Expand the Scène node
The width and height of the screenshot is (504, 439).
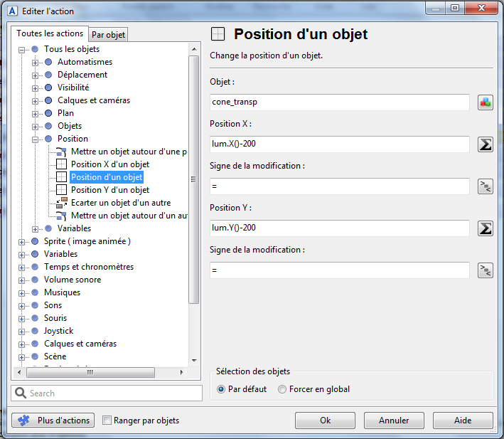coord(21,357)
